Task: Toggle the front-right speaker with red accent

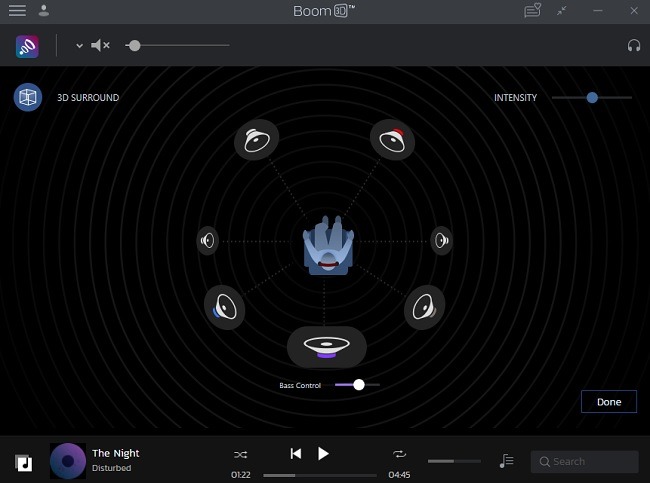Action: tap(392, 140)
